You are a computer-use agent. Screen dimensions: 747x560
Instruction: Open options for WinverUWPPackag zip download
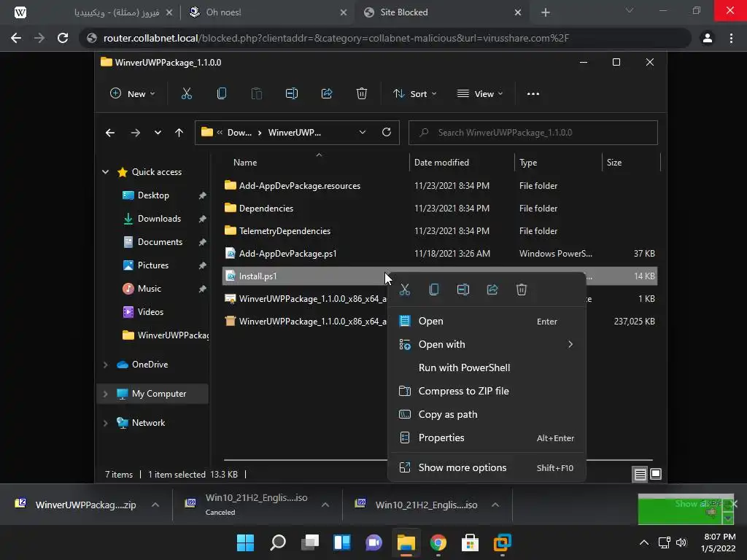point(155,505)
